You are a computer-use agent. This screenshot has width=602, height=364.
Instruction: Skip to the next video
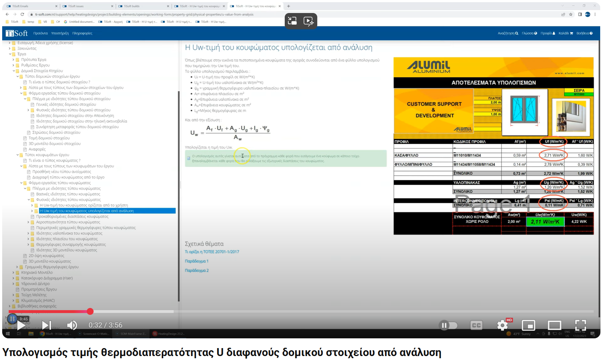[x=46, y=325]
